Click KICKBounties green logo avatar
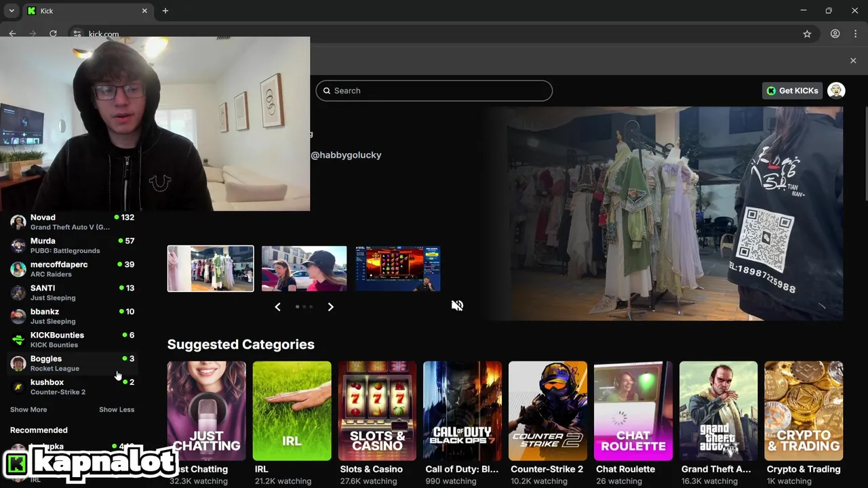Image resolution: width=868 pixels, height=488 pixels. 18,340
